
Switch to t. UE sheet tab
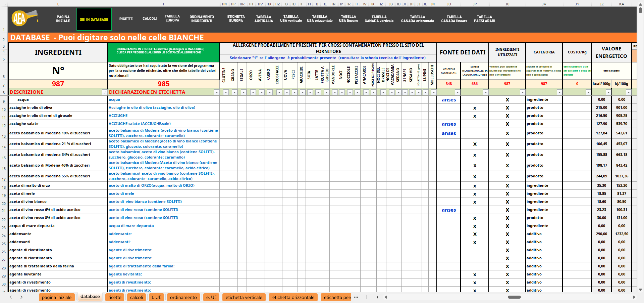[x=156, y=297]
